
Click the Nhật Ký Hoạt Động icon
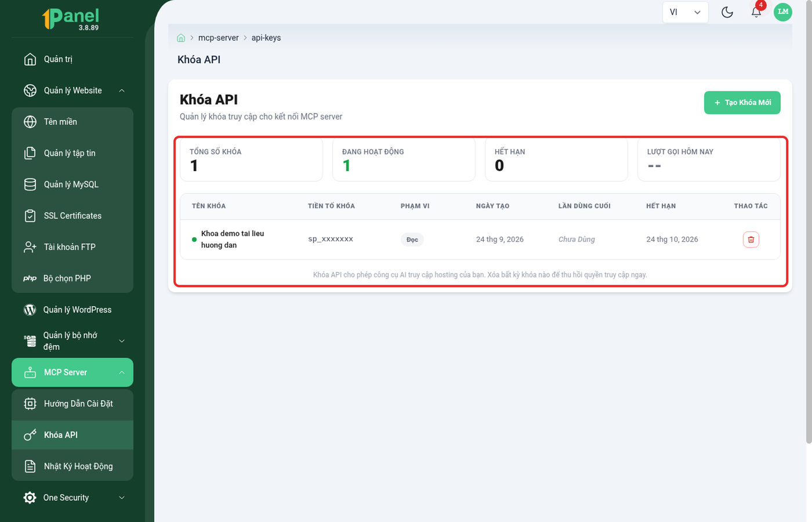(x=30, y=466)
